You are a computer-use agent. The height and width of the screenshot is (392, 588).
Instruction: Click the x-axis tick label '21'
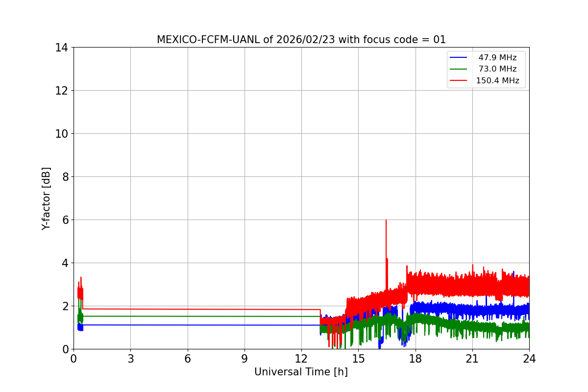click(472, 359)
